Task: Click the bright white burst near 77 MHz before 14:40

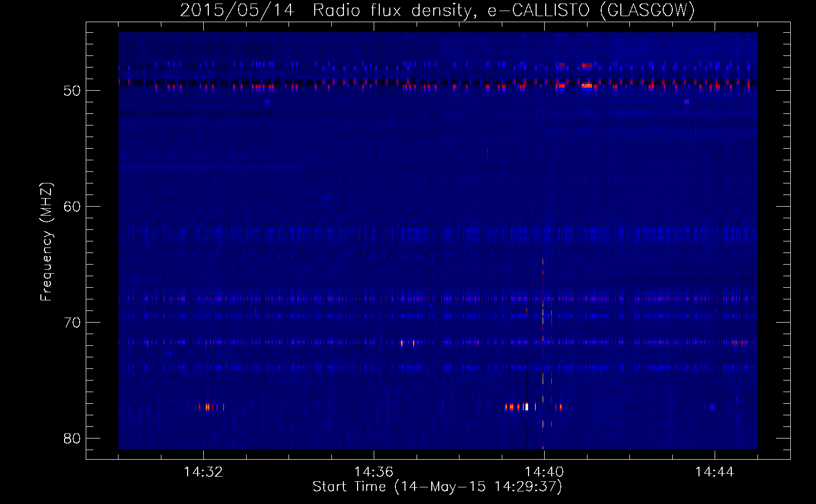Action: tap(527, 406)
